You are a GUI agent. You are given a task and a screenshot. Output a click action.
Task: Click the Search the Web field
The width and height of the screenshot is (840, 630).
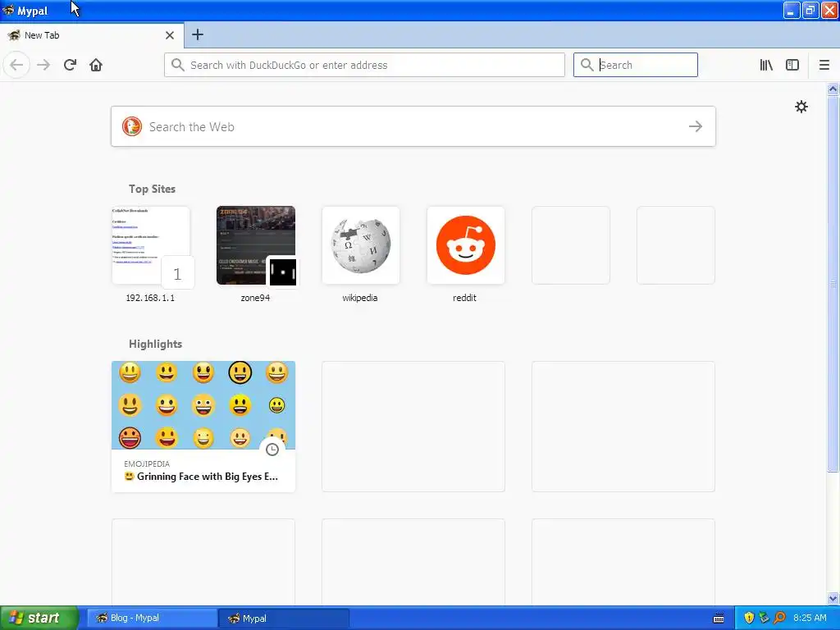coord(413,126)
